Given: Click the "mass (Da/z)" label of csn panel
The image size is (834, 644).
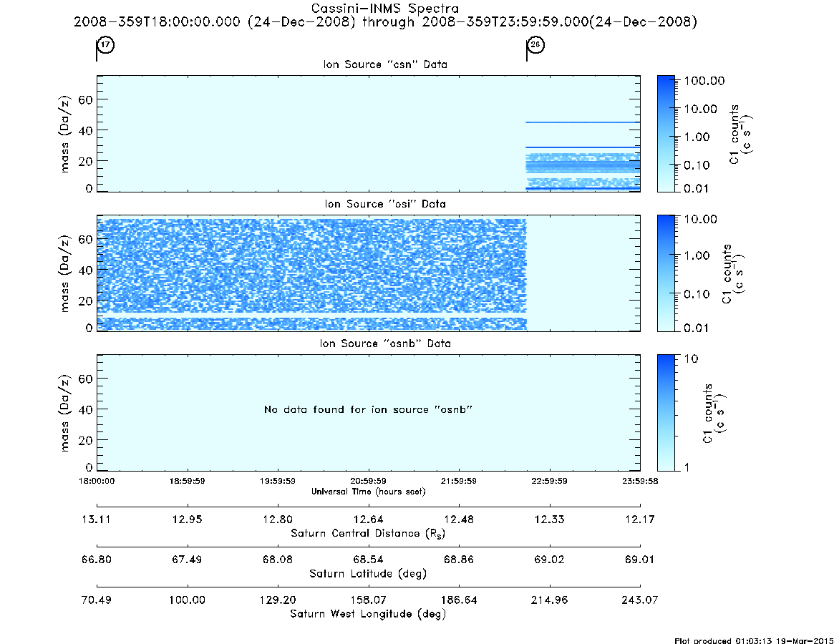Looking at the screenshot, I should pyautogui.click(x=64, y=134).
